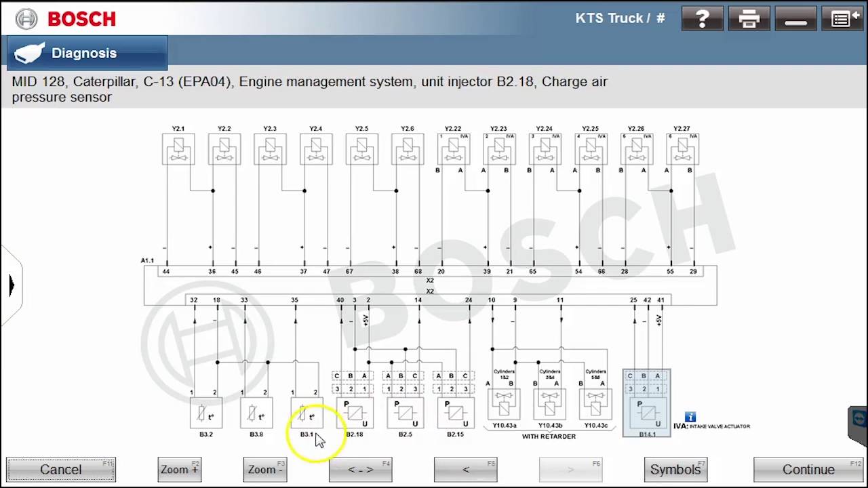Click connector pin 67 on A1.1
The width and height of the screenshot is (868, 488).
349,271
